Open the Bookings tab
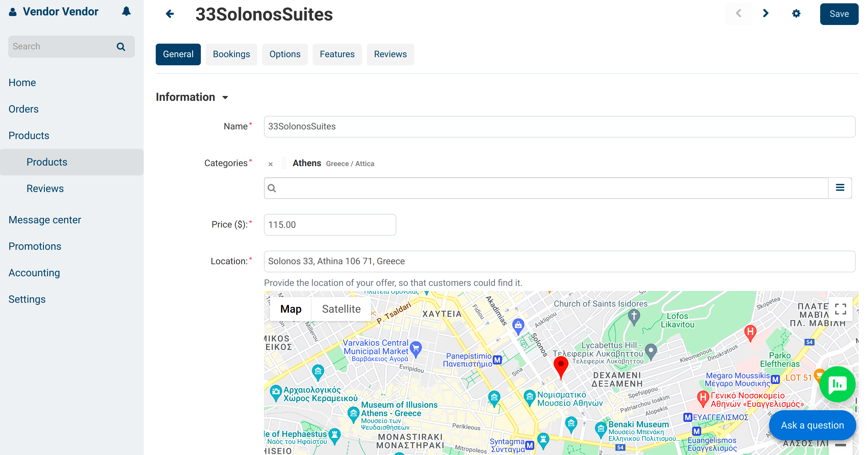Screen dimensions: 868x455 coord(232,54)
